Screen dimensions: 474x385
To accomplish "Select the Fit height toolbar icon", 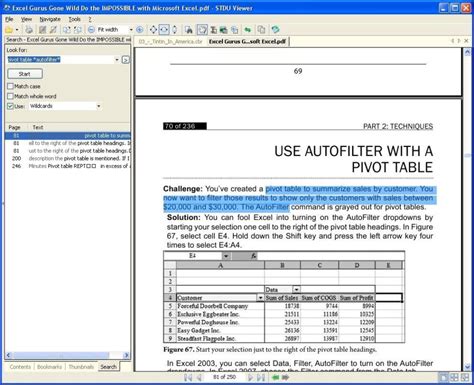I will tap(174, 30).
